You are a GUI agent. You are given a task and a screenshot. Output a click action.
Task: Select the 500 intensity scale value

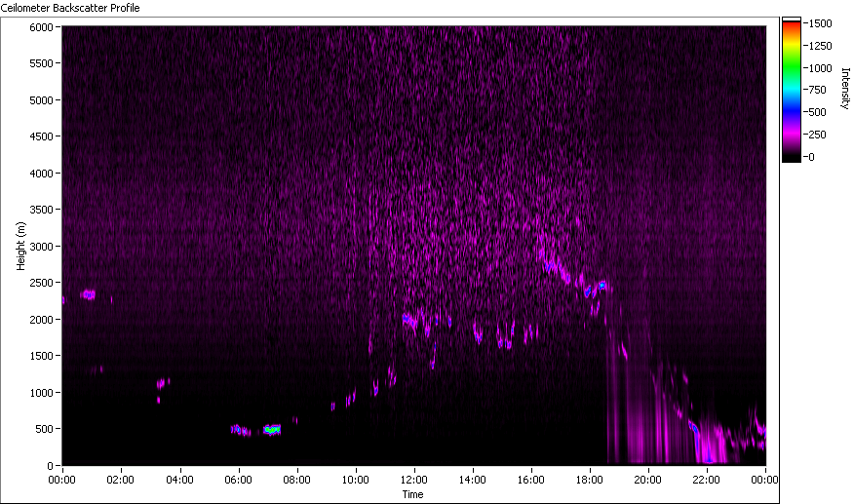(818, 112)
